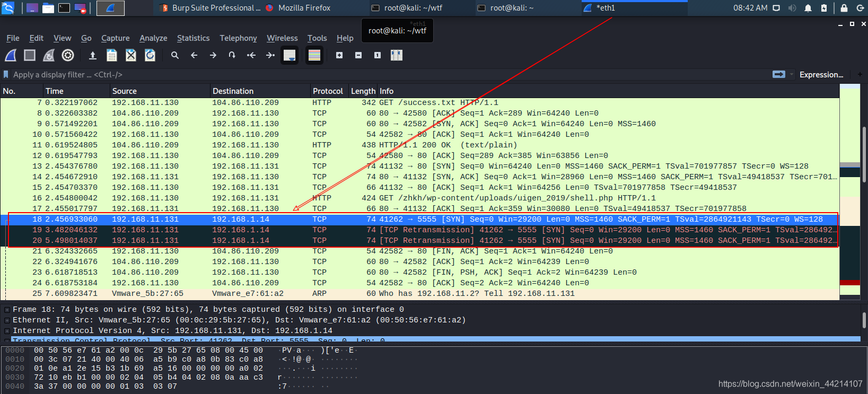Open the Tools menu
Viewport: 868px width, 394px height.
(317, 38)
